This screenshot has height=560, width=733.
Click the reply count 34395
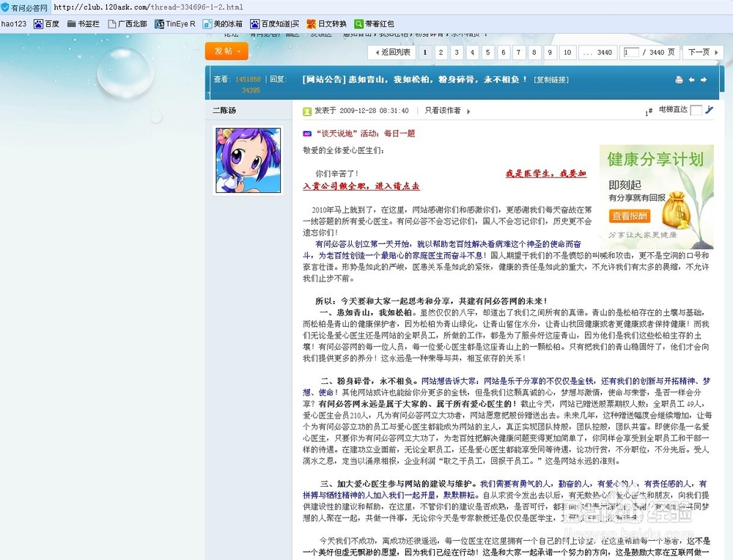[x=251, y=90]
